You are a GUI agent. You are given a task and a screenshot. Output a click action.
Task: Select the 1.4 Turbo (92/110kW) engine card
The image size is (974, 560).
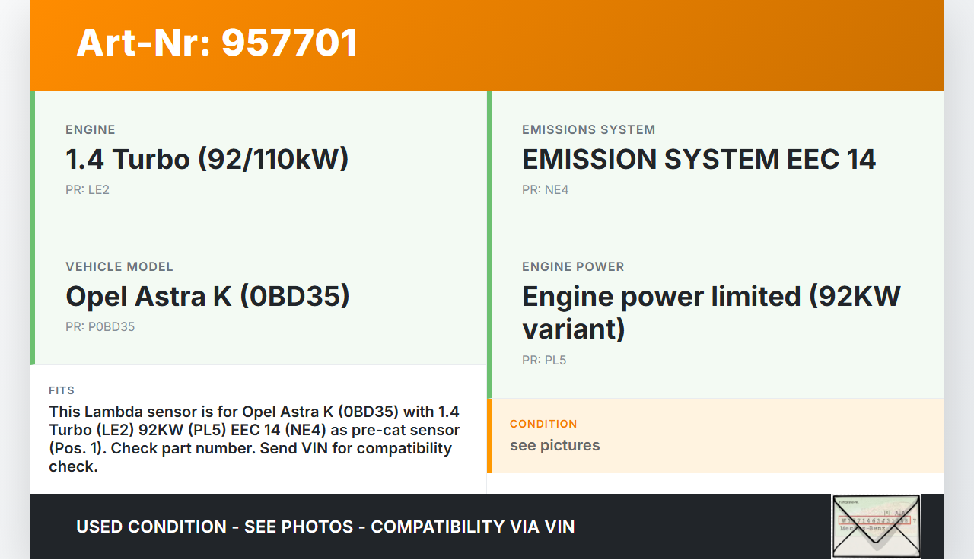(x=260, y=160)
